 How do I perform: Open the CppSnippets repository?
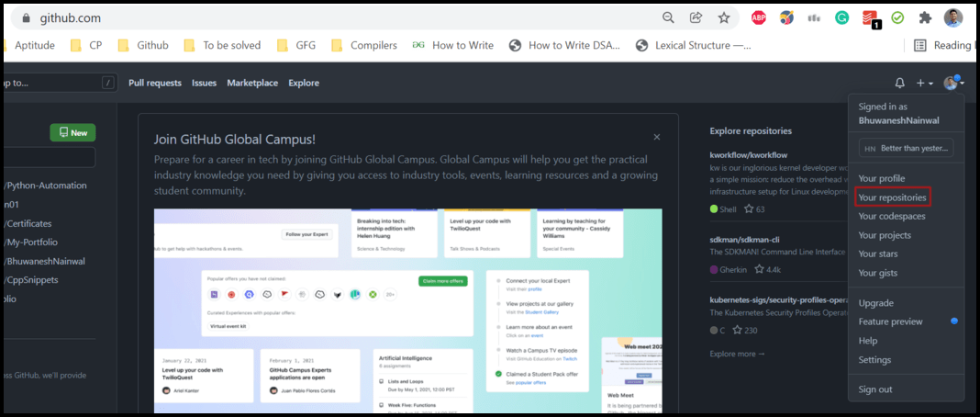coord(31,279)
